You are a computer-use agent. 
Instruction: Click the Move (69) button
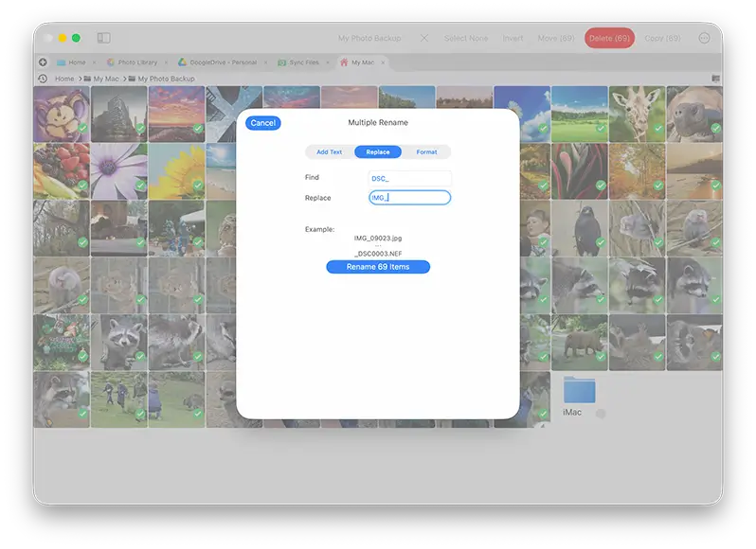point(556,38)
